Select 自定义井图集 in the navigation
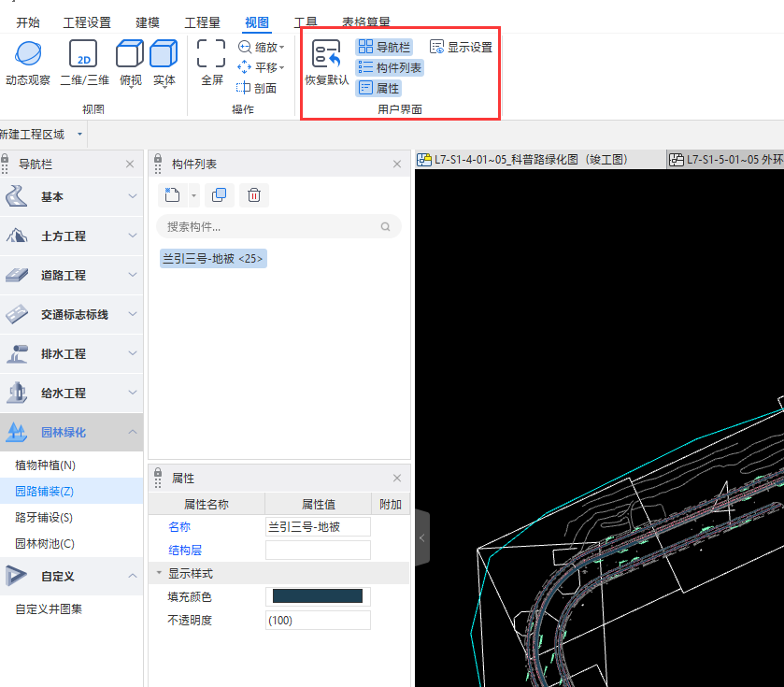Viewport: 784px width, 687px height. [x=72, y=609]
